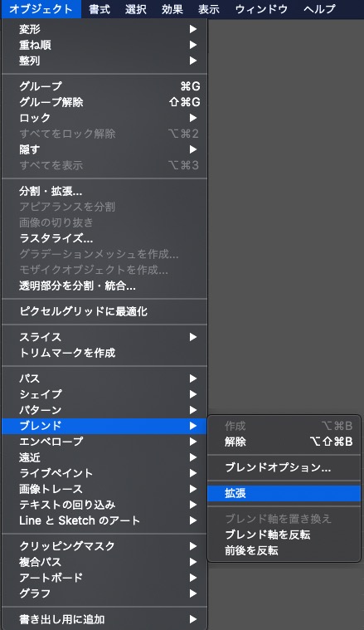Select 透明部分を分割・統合... item

click(x=104, y=286)
